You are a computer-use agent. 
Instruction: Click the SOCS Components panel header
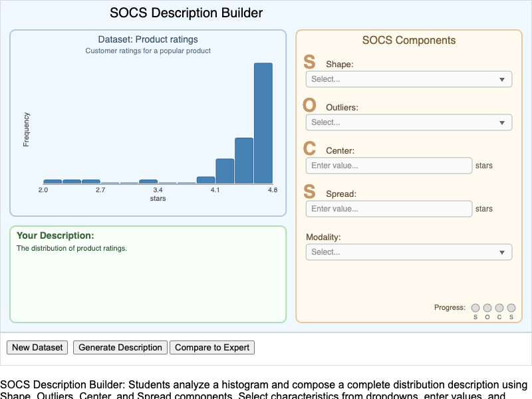[x=408, y=40]
